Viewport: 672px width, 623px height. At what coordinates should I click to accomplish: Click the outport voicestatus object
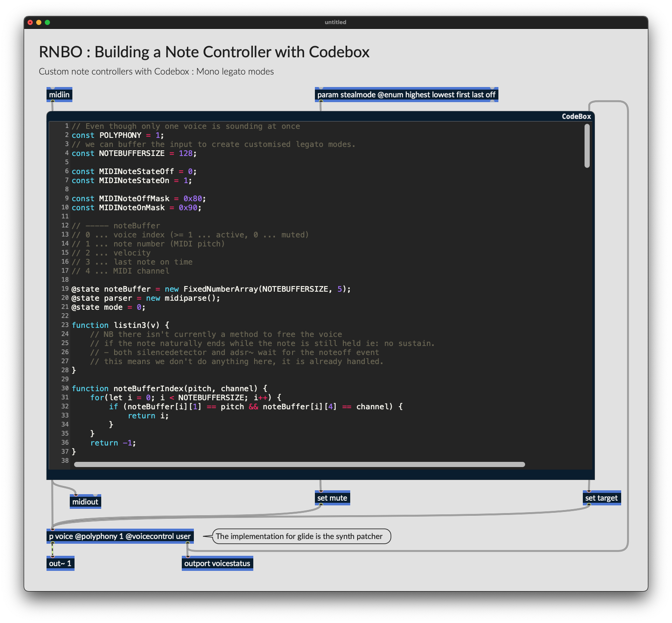(217, 563)
